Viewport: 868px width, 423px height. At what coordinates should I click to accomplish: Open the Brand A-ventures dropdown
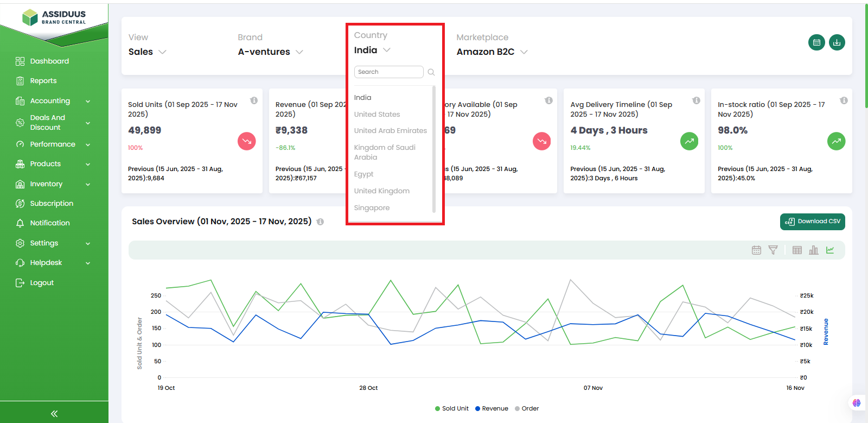[x=270, y=52]
